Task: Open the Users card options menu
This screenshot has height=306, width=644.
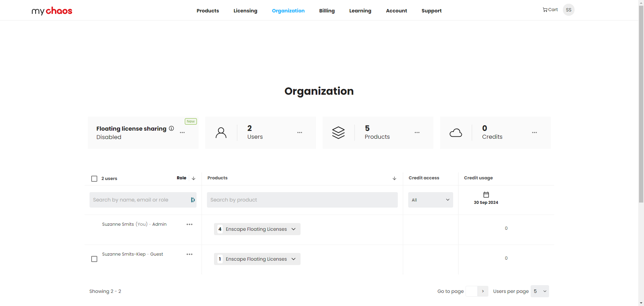Action: (x=300, y=133)
